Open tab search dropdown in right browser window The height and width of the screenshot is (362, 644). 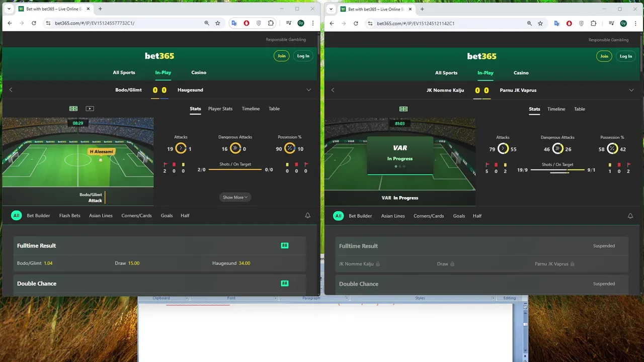331,9
